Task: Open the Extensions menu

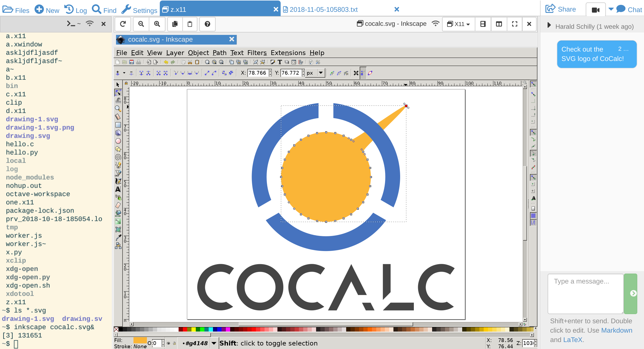Action: [x=288, y=53]
